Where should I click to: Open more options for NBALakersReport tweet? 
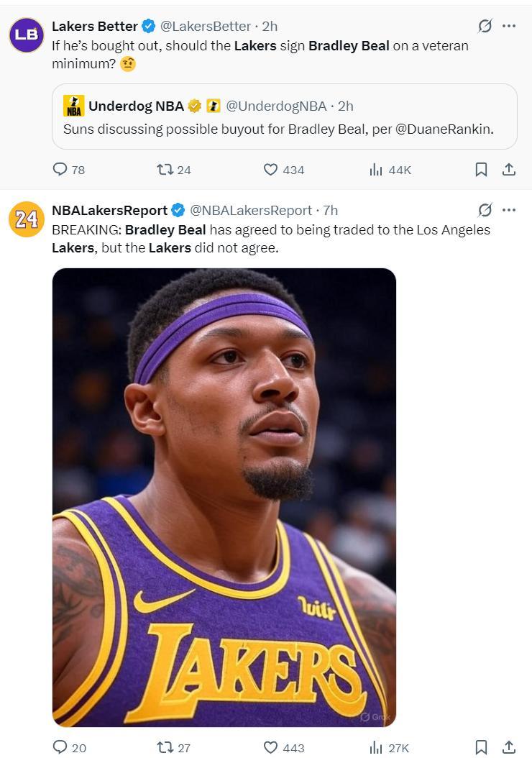[x=509, y=210]
